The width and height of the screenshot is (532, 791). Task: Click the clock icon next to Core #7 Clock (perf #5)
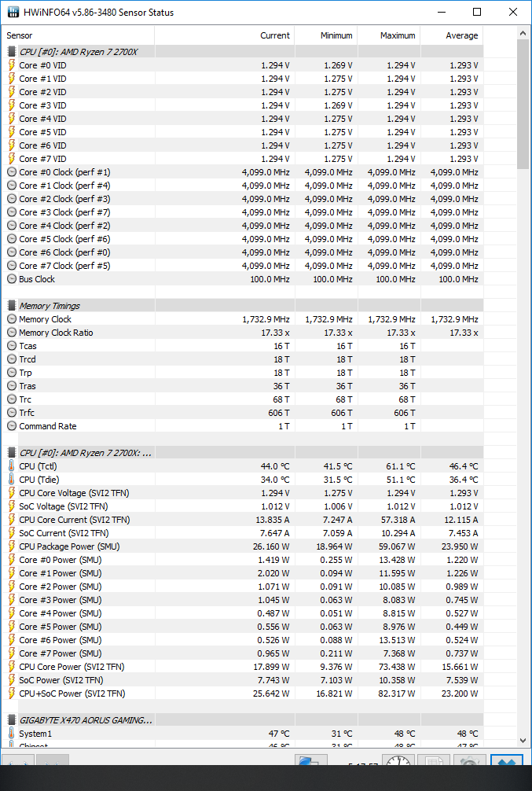click(12, 265)
